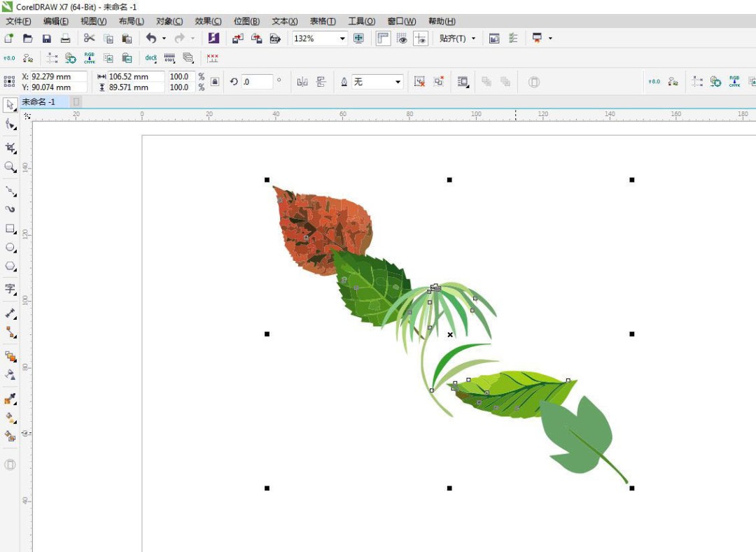Image resolution: width=756 pixels, height=552 pixels.
Task: Activate the Text tool
Action: click(x=10, y=288)
